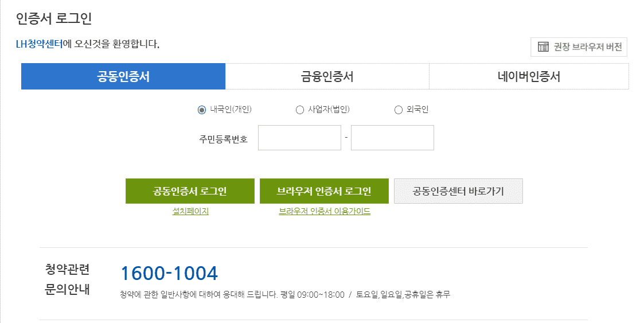Open the 브라우저 인증서 이용가이드 link
Image resolution: width=644 pixels, height=323 pixels.
325,211
